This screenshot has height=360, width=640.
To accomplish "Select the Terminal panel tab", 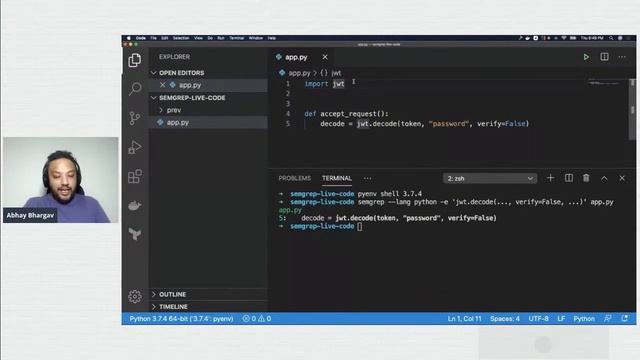I will 337,178.
